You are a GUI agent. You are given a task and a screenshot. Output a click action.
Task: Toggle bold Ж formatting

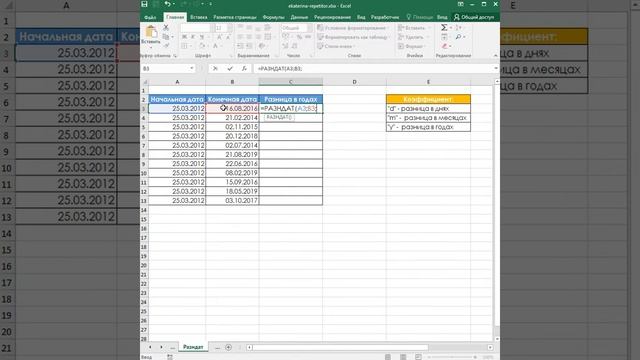[x=184, y=37]
